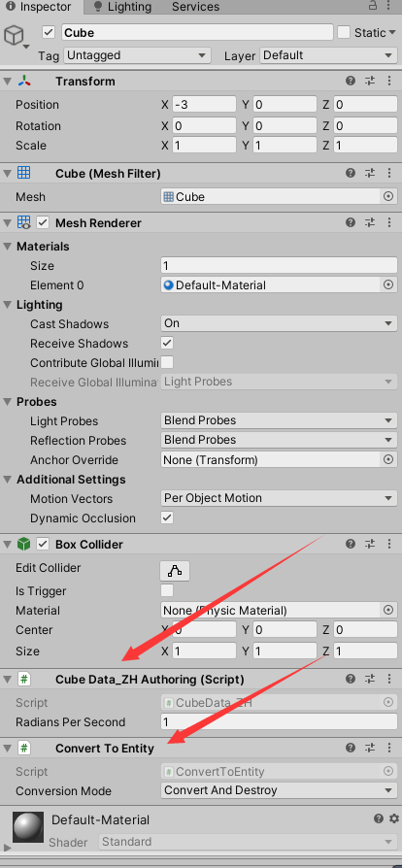
Task: Open the Cast Shadows dropdown
Action: pyautogui.click(x=279, y=323)
